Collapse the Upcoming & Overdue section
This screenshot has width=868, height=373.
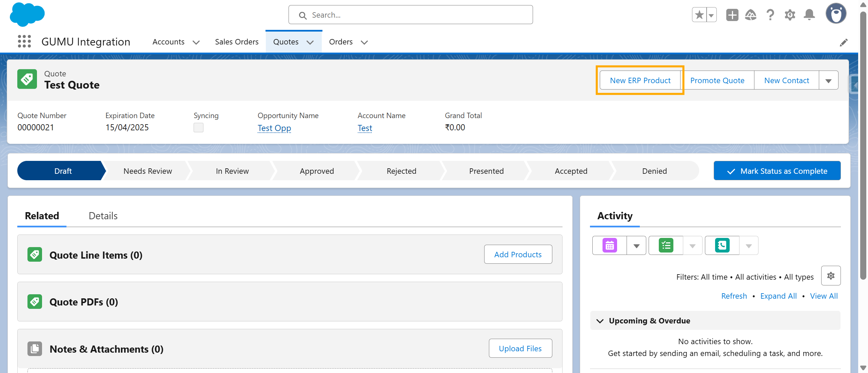pos(600,321)
